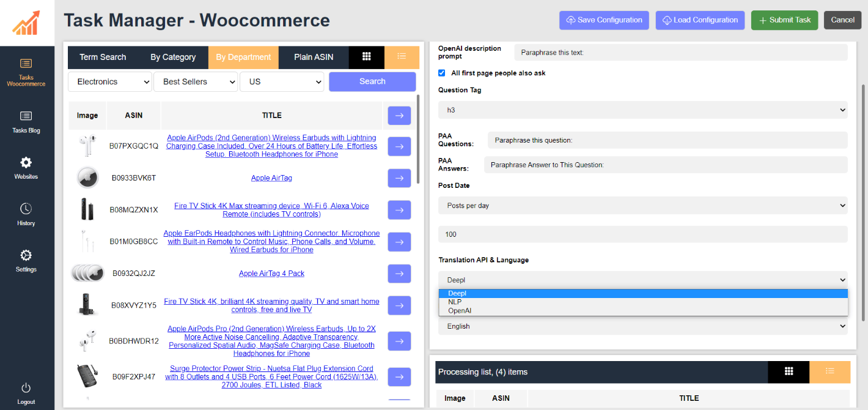Open Tasks Woocommerce in the sidebar
The image size is (868, 410).
pos(26,73)
